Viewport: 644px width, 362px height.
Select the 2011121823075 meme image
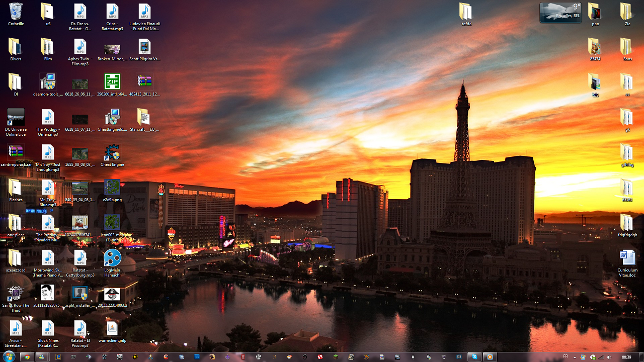point(48,296)
